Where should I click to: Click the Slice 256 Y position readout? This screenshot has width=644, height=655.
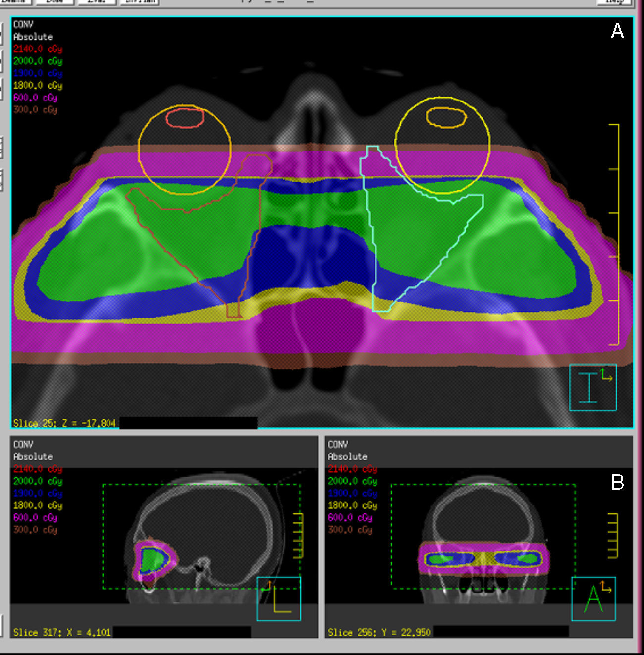[x=379, y=632]
